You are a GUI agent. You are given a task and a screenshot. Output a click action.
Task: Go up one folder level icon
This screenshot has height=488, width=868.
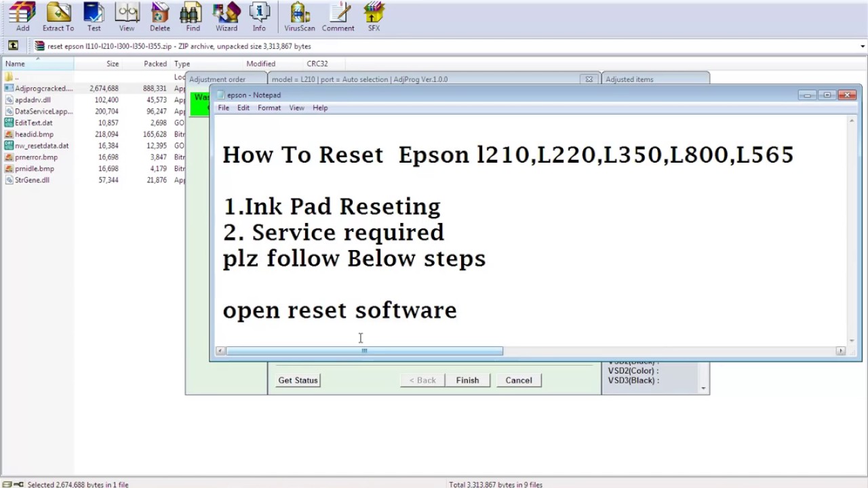(x=13, y=46)
